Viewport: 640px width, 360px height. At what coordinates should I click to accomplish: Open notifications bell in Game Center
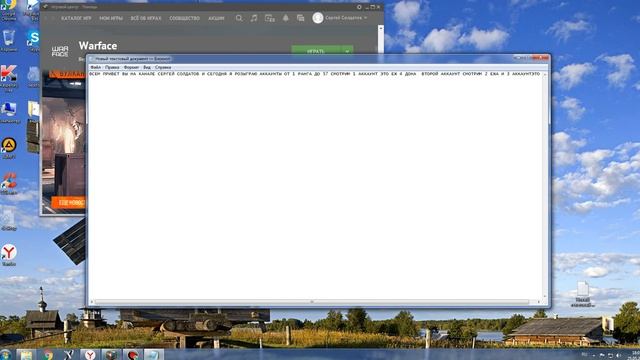pos(286,18)
